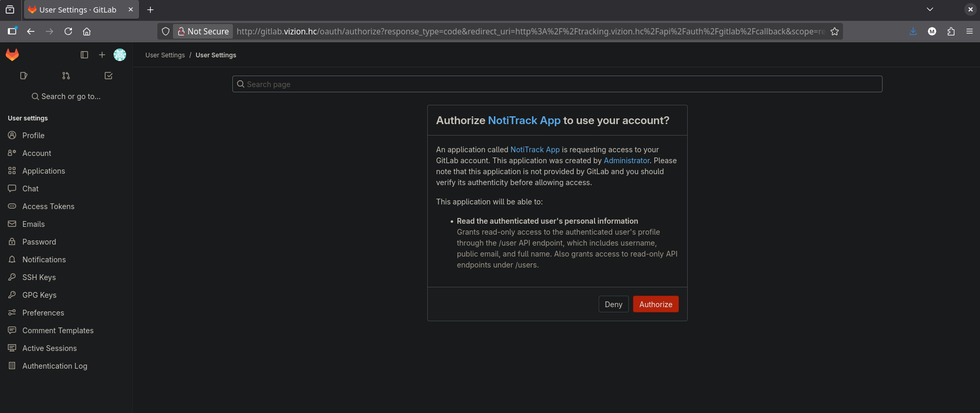This screenshot has height=413, width=980.
Task: Open the create new plus menu
Action: pos(102,55)
